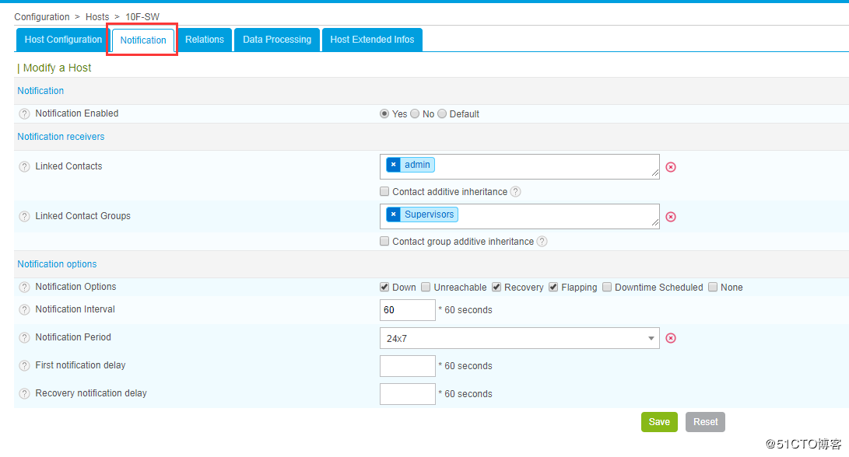This screenshot has height=457, width=849.
Task: Open the Notification Period 24x7 dropdown
Action: (x=520, y=338)
